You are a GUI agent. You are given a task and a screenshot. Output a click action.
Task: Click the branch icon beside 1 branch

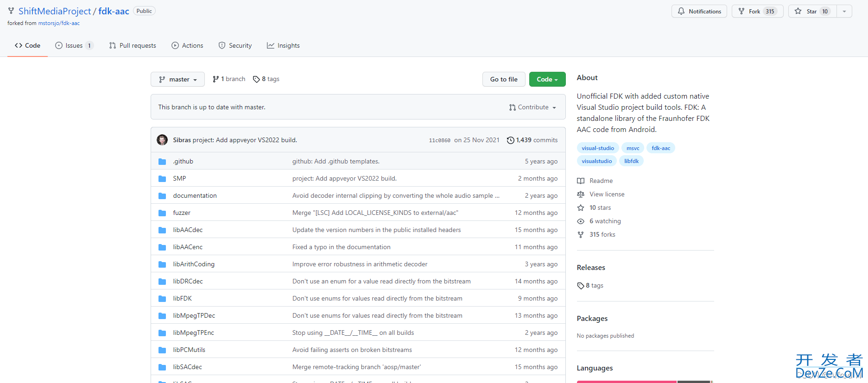[x=215, y=79]
